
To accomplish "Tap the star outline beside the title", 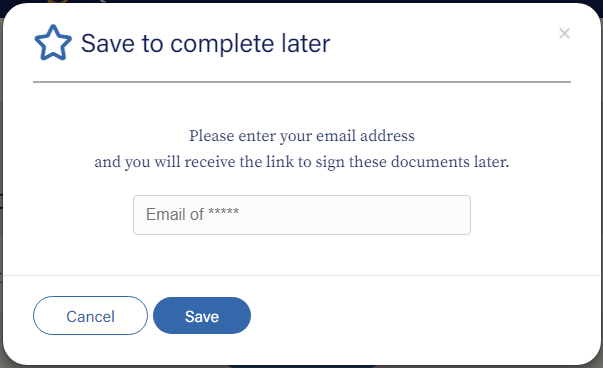I will 53,43.
